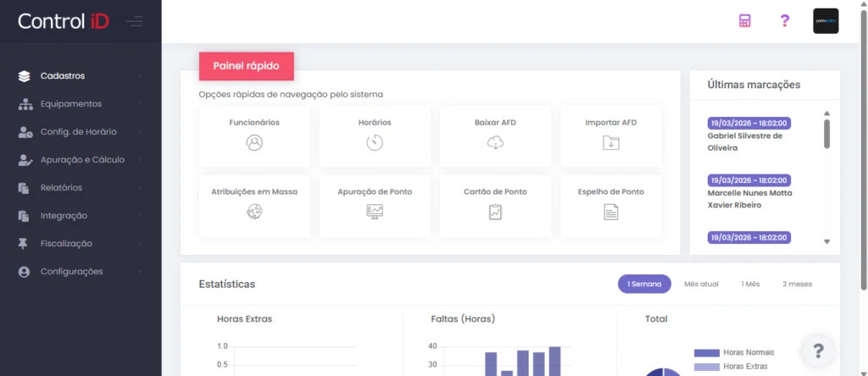
Task: Click the Painel rápido button
Action: pyautogui.click(x=247, y=66)
